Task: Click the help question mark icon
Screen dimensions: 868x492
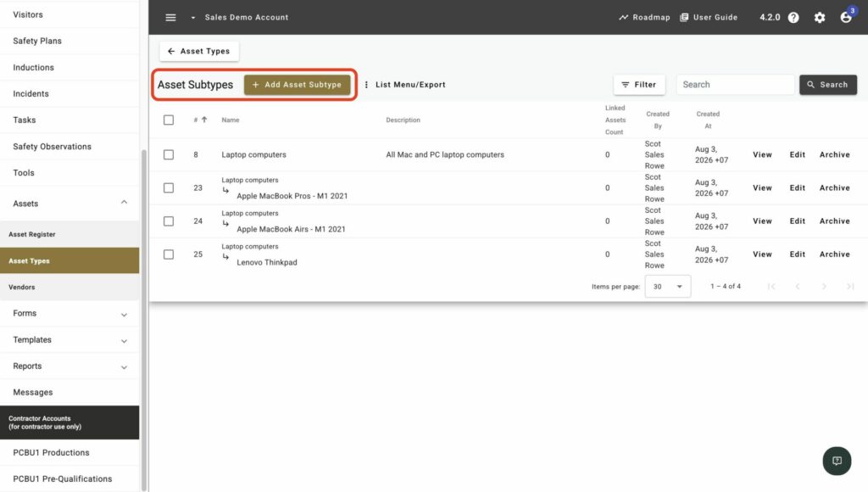Action: tap(793, 17)
